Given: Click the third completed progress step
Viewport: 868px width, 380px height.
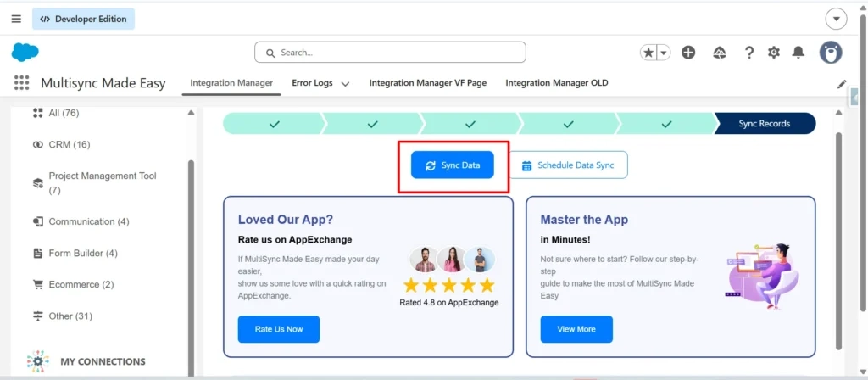Looking at the screenshot, I should [470, 124].
